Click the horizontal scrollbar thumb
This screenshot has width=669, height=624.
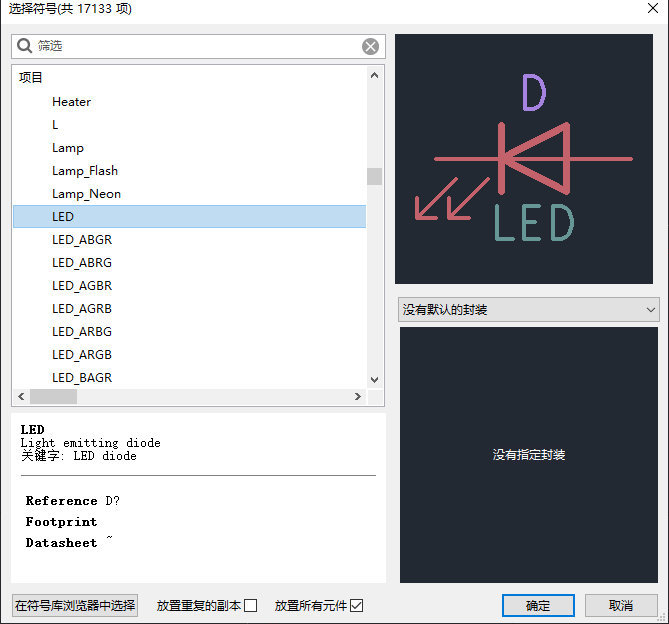(x=53, y=396)
